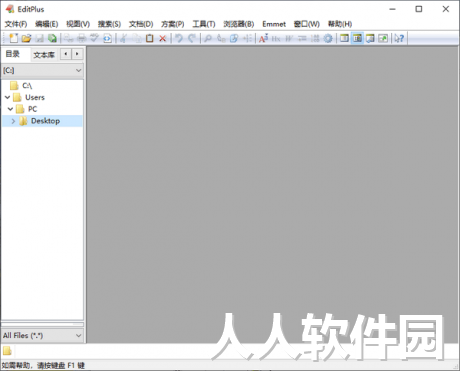
Task: Click the printer icon in the toolbar
Action: click(x=82, y=38)
